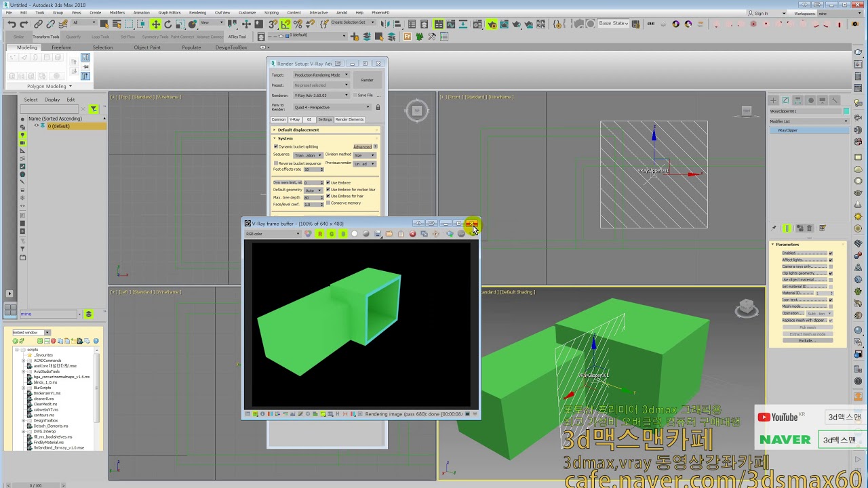Open the Create tab plus icon in command panel
868x488 pixels.
coord(774,100)
